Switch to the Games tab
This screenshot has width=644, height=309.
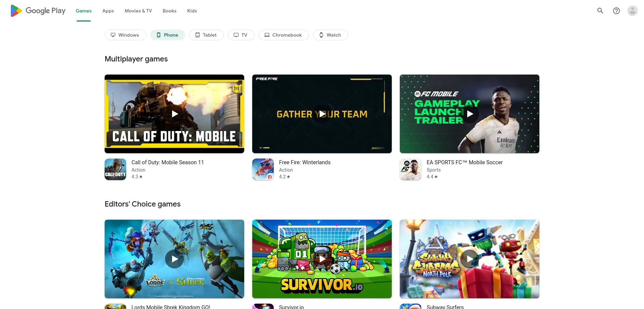coord(84,11)
